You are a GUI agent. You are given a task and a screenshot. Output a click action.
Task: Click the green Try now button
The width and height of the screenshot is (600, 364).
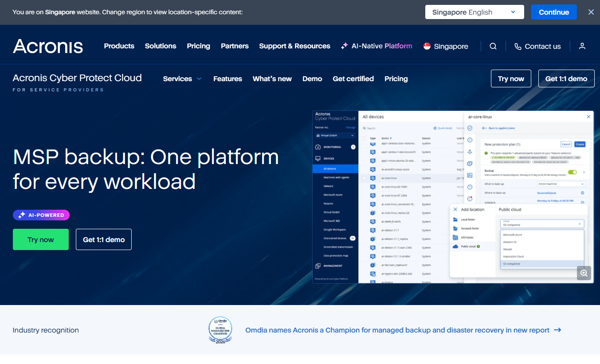[41, 239]
